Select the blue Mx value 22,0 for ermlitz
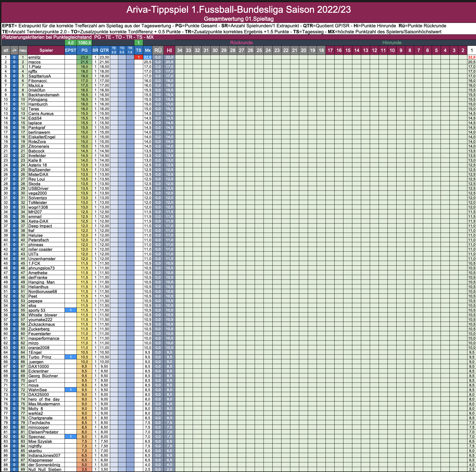The image size is (476, 472). pyautogui.click(x=148, y=57)
